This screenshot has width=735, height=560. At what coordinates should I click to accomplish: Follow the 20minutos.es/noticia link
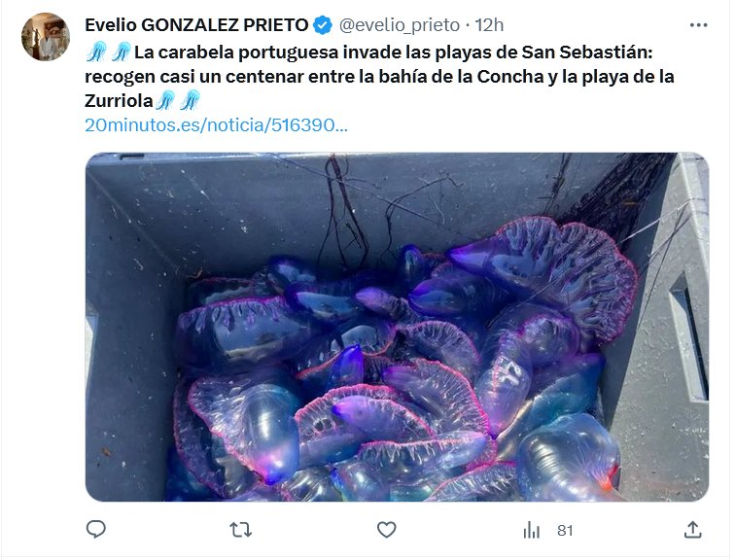tap(216, 125)
